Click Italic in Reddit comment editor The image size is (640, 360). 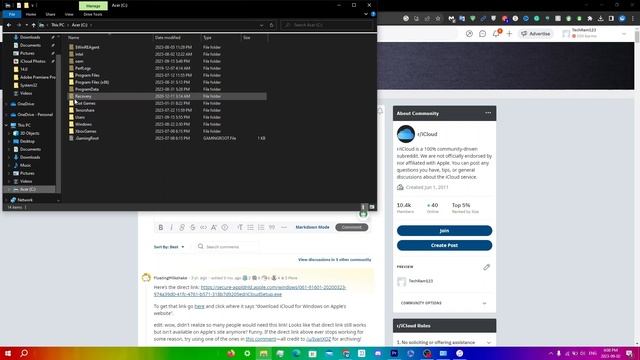(171, 227)
